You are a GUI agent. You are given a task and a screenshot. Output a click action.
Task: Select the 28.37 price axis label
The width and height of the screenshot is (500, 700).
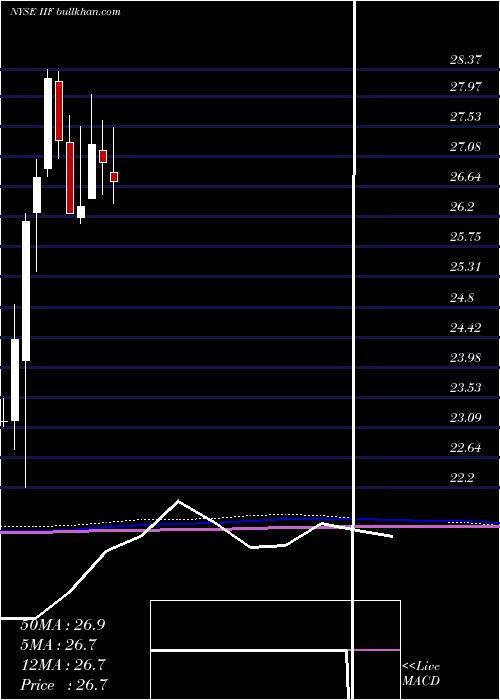point(466,59)
